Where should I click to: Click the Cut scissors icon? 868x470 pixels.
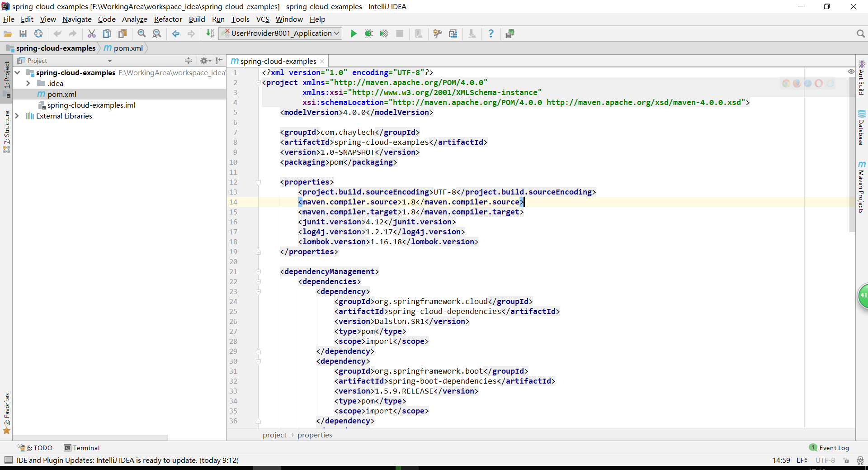[92, 33]
